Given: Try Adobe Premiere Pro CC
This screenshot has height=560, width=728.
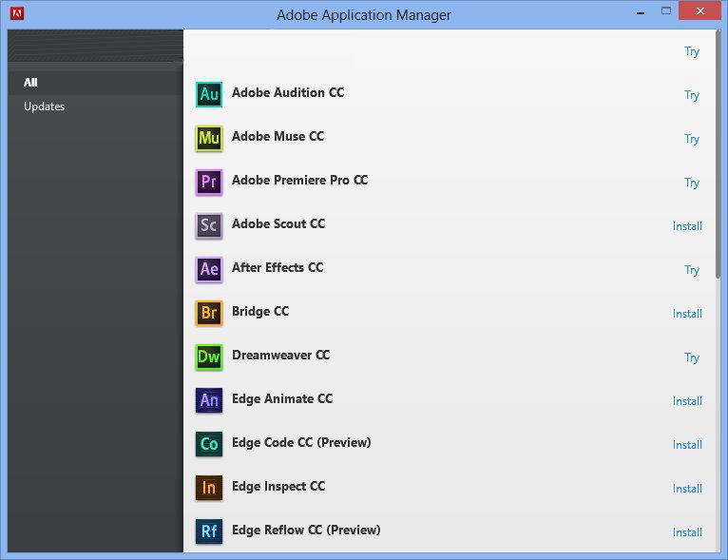Looking at the screenshot, I should [691, 183].
